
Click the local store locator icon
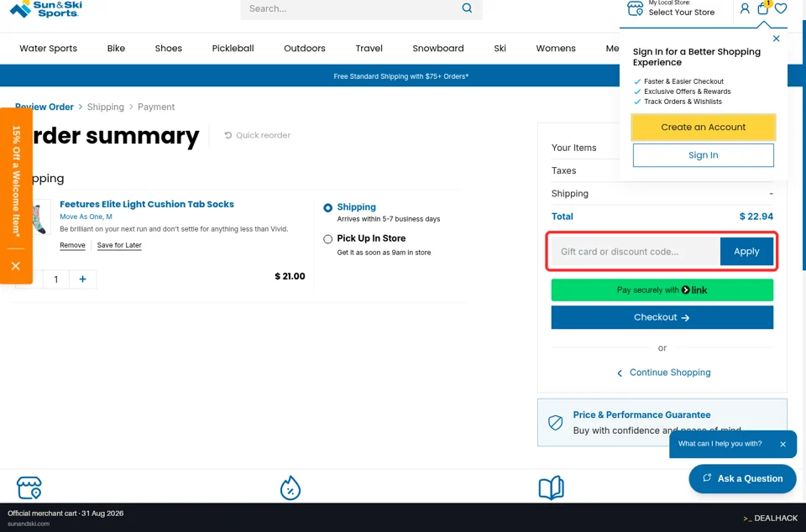click(x=635, y=8)
